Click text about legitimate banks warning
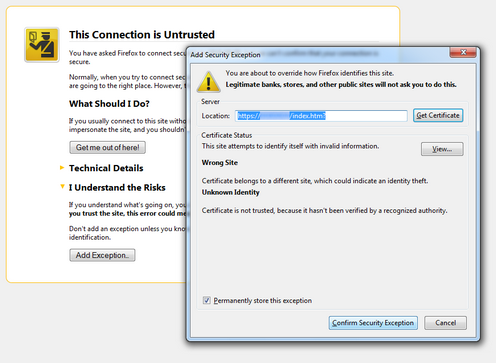The height and width of the screenshot is (363, 496). [x=341, y=85]
